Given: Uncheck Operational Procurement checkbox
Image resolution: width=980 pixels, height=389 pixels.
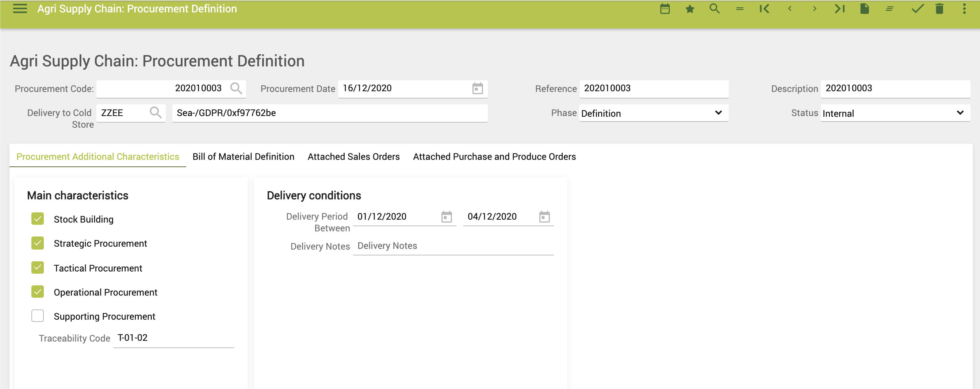Looking at the screenshot, I should point(38,292).
